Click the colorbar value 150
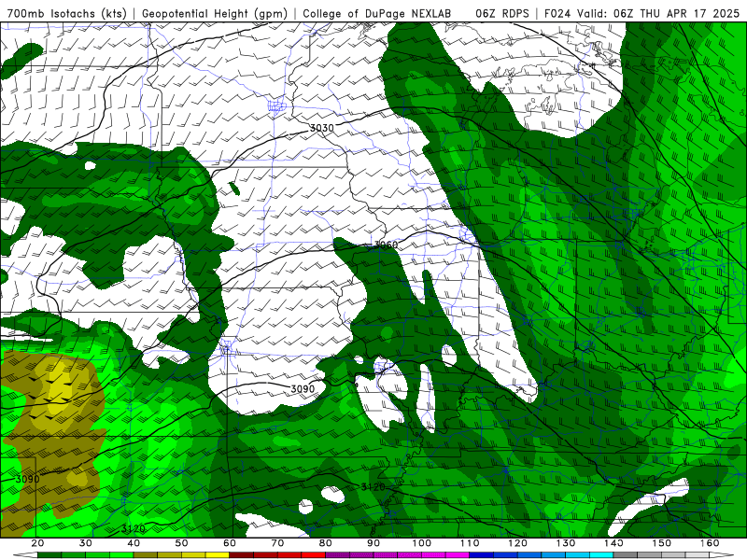Screen dimensions: 747x560 point(661,543)
